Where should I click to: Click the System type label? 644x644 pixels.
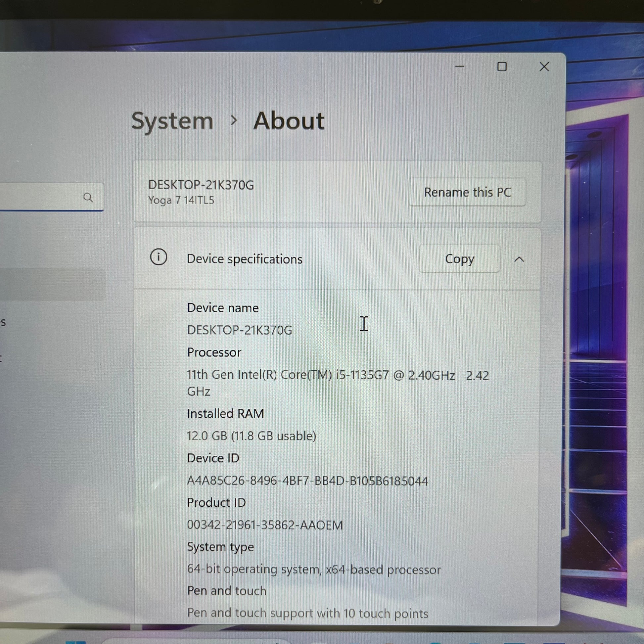click(220, 547)
